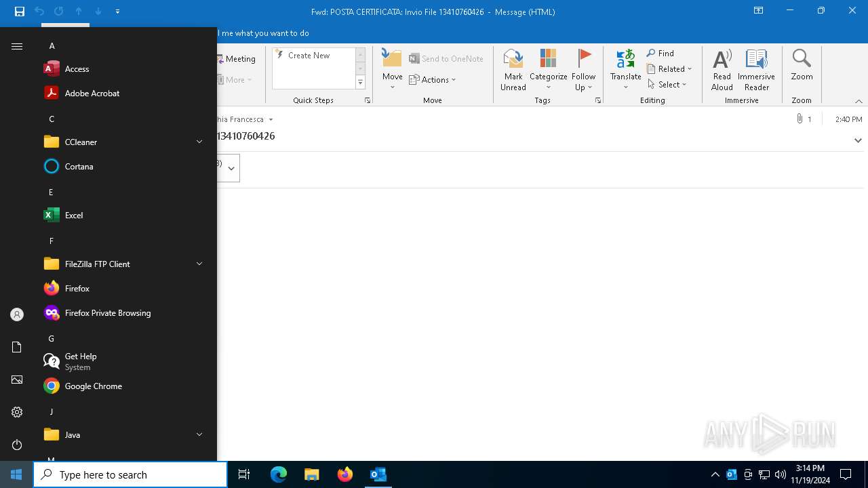Open Documents from the Start sidebar
This screenshot has height=488, width=868.
tap(17, 347)
